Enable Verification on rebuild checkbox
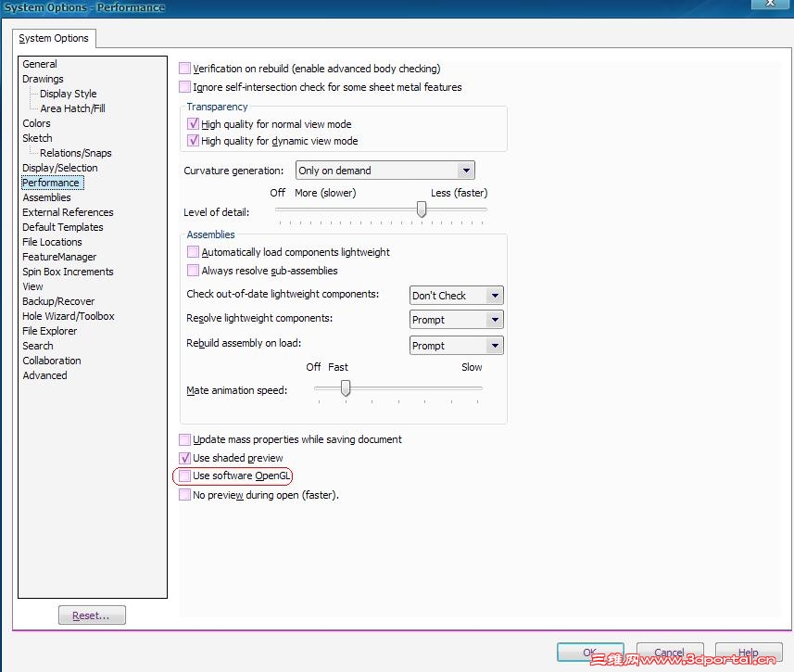Image resolution: width=794 pixels, height=672 pixels. [x=184, y=69]
